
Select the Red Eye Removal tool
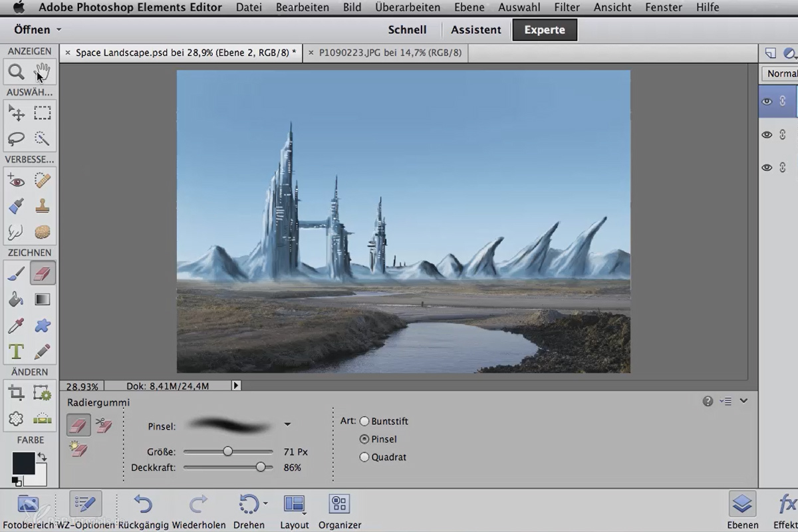point(17,180)
